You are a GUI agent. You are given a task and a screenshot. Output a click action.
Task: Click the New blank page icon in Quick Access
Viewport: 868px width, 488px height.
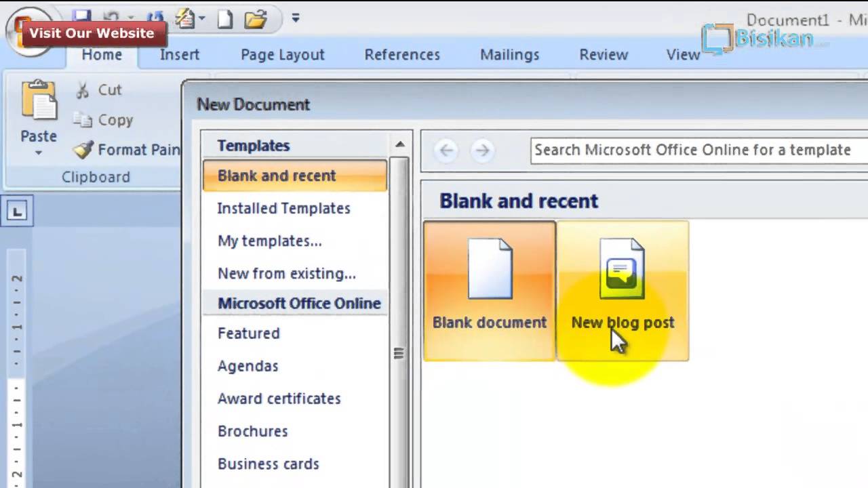[224, 18]
